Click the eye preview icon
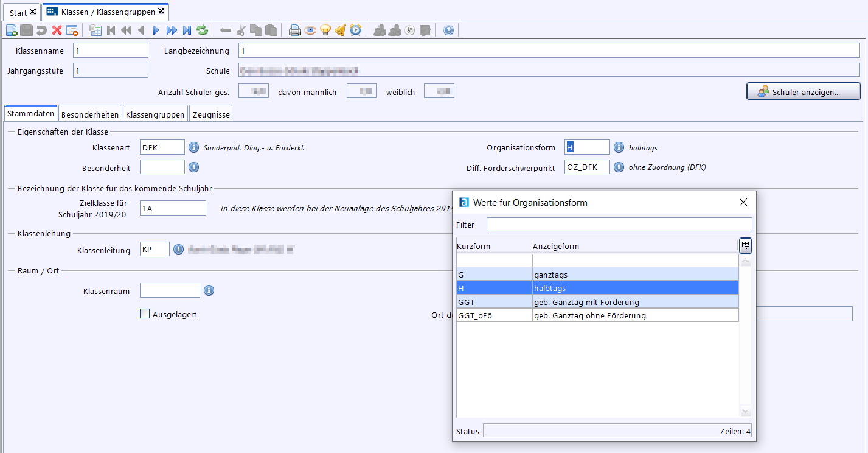This screenshot has width=868, height=453. click(310, 30)
